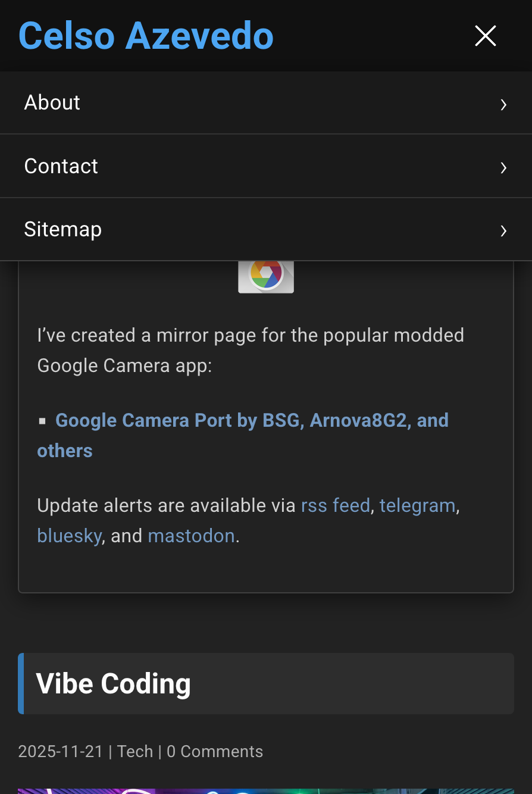Go to the Celso Azevedo site title

click(x=146, y=36)
